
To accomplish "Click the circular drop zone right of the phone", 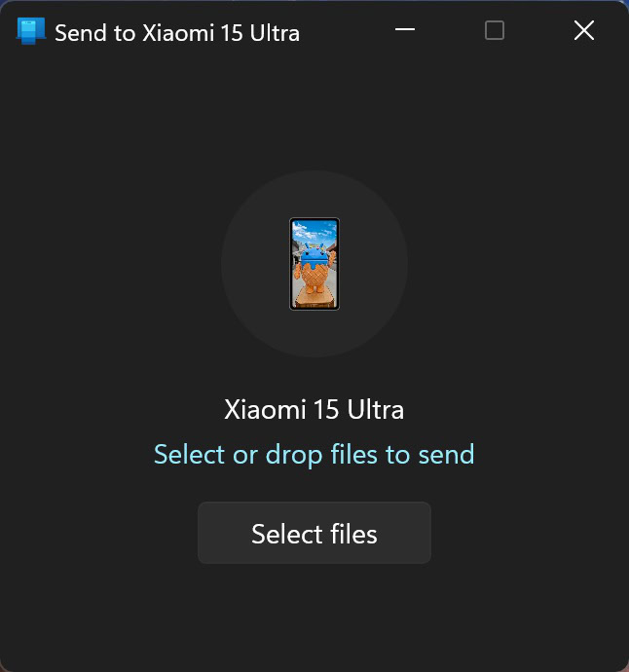I will 374,264.
